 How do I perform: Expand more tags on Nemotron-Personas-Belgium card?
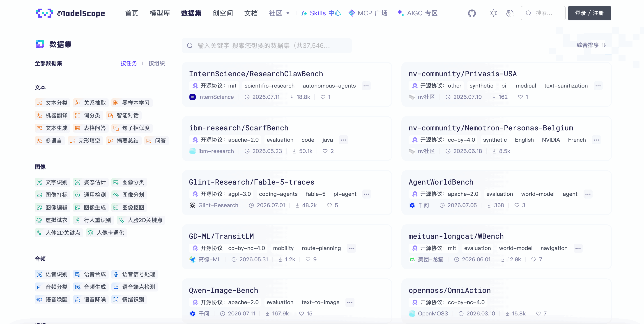click(596, 140)
